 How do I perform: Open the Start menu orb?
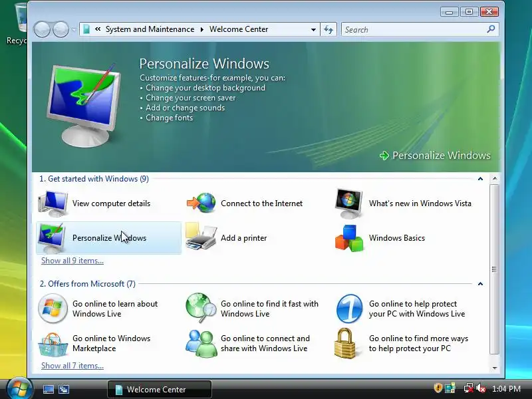click(19, 389)
